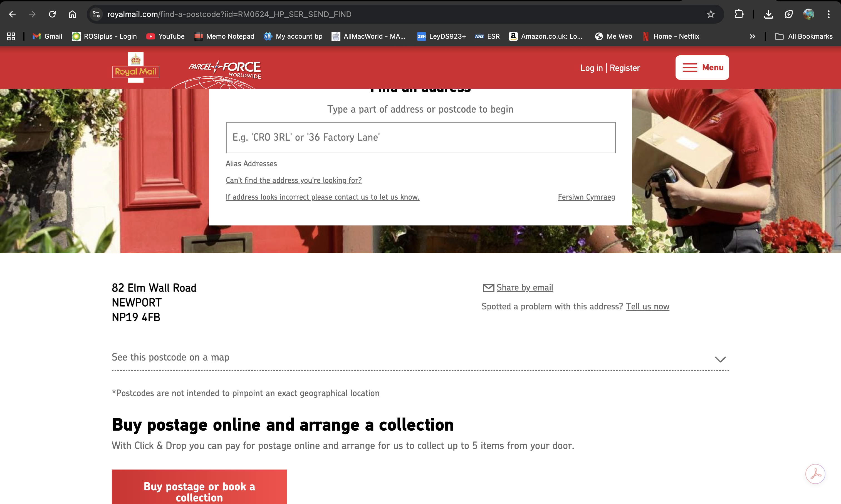Viewport: 841px width, 504px height.
Task: Click the 'Share by email' link
Action: [525, 288]
